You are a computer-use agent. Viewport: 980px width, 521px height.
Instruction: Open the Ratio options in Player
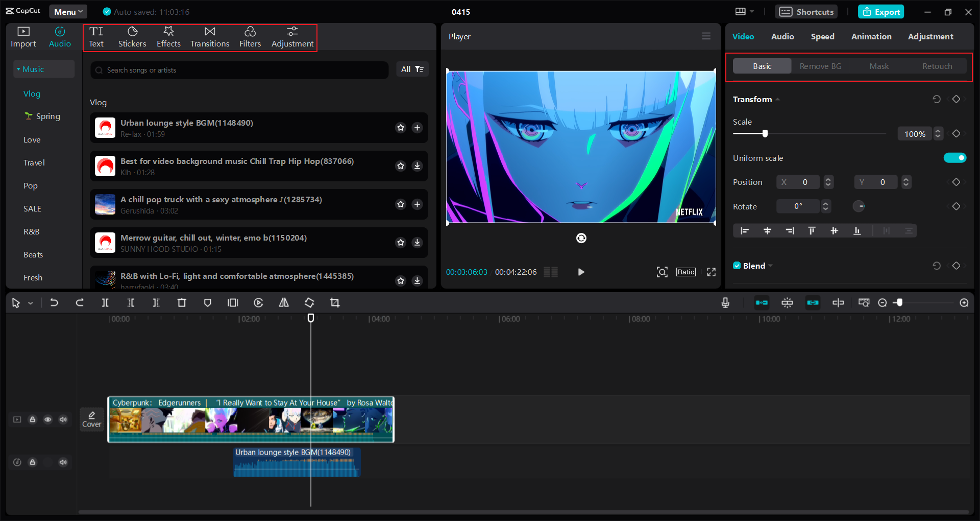[685, 272]
